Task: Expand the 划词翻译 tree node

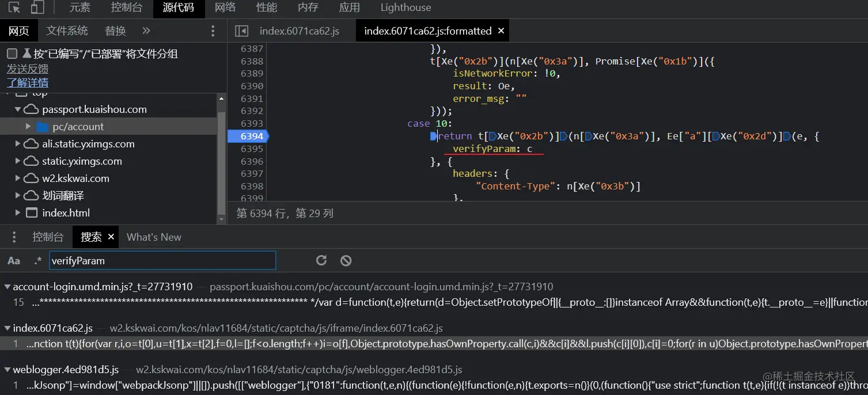Action: pos(18,196)
